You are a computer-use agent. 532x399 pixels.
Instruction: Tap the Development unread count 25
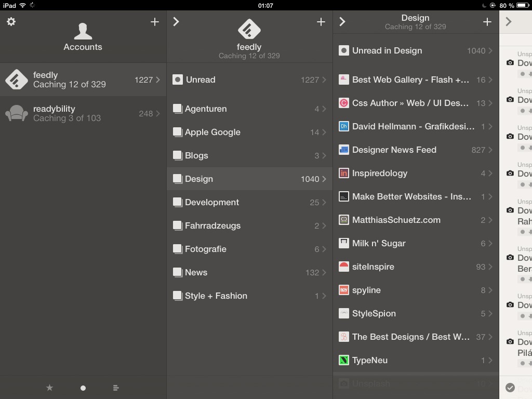314,203
